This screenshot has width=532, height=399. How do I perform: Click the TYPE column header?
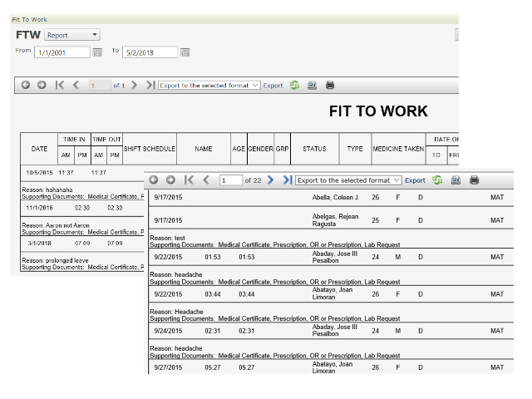pos(355,149)
